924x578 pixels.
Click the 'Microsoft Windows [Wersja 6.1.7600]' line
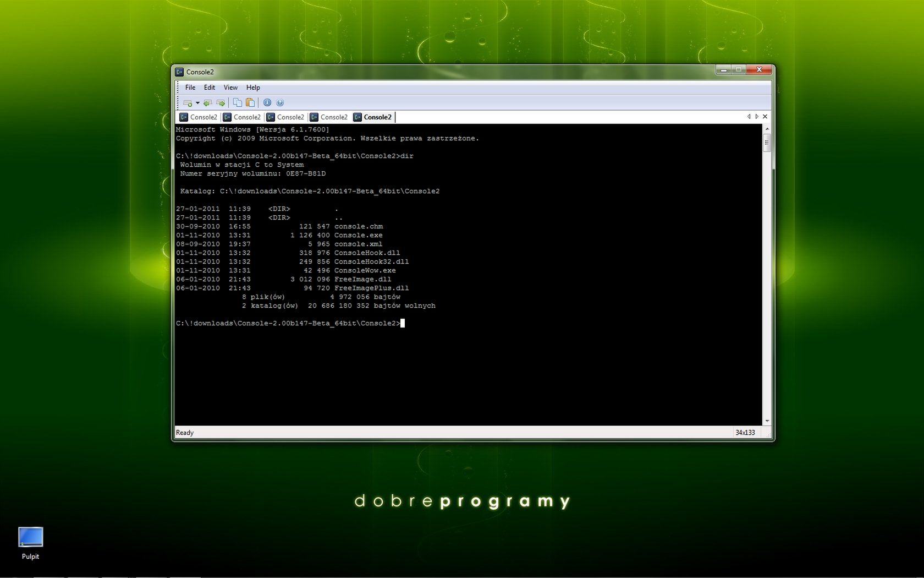(x=253, y=129)
